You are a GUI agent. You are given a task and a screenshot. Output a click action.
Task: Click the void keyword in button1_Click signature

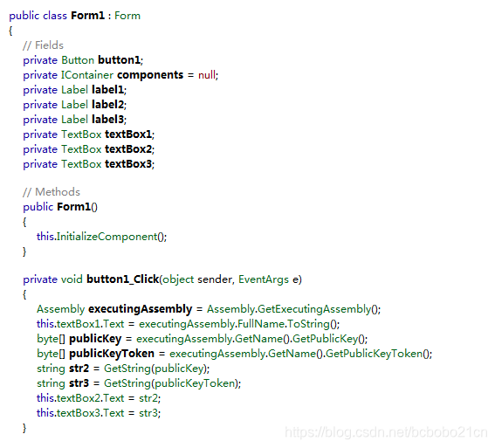72,279
